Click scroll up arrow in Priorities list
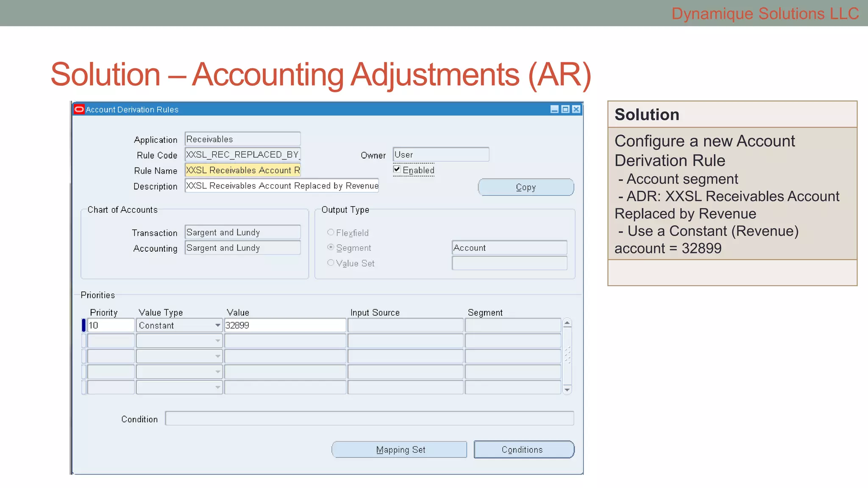The image size is (868, 488). click(567, 323)
